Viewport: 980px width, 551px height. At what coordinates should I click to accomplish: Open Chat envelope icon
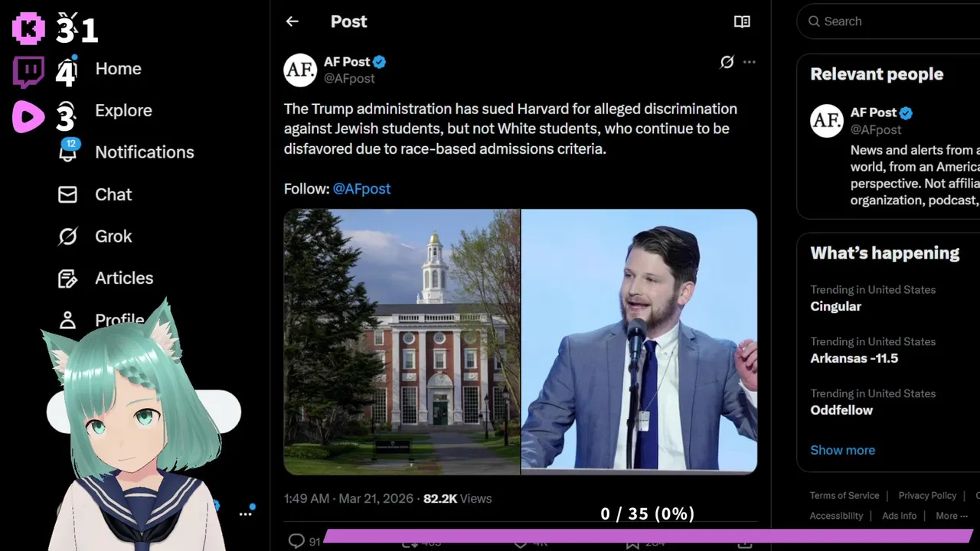(67, 194)
